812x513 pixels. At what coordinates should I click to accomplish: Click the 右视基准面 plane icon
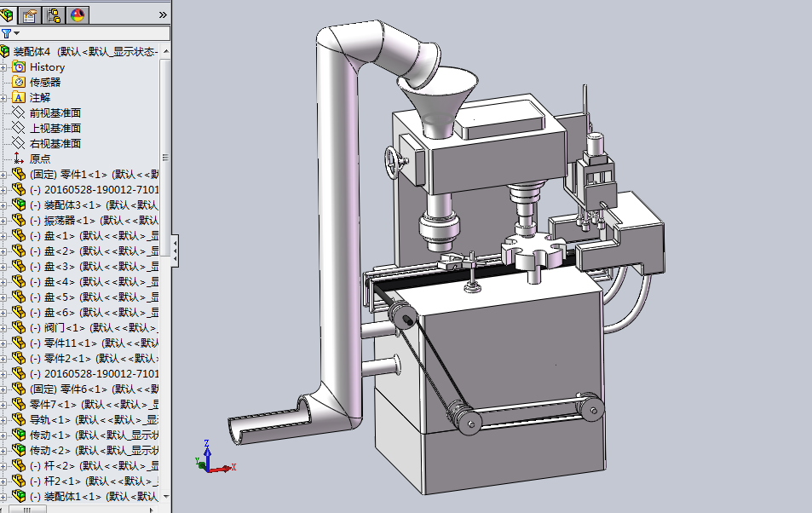pyautogui.click(x=19, y=144)
